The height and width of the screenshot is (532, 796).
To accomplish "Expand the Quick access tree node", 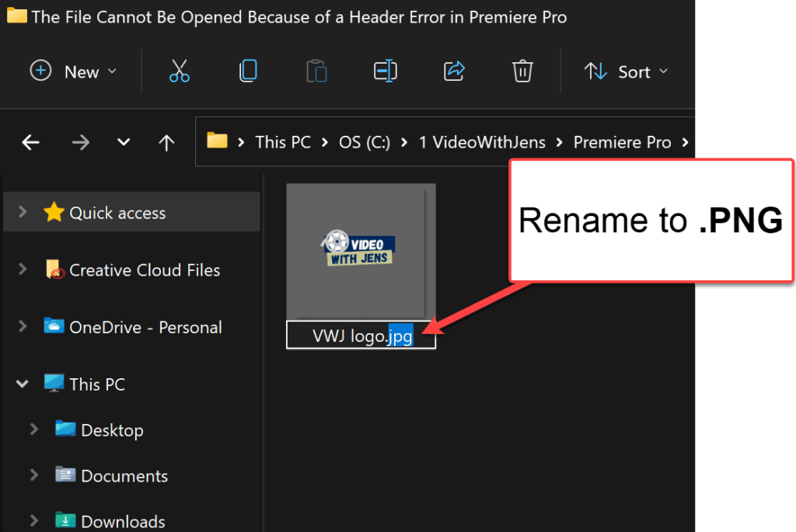I will 23,211.
